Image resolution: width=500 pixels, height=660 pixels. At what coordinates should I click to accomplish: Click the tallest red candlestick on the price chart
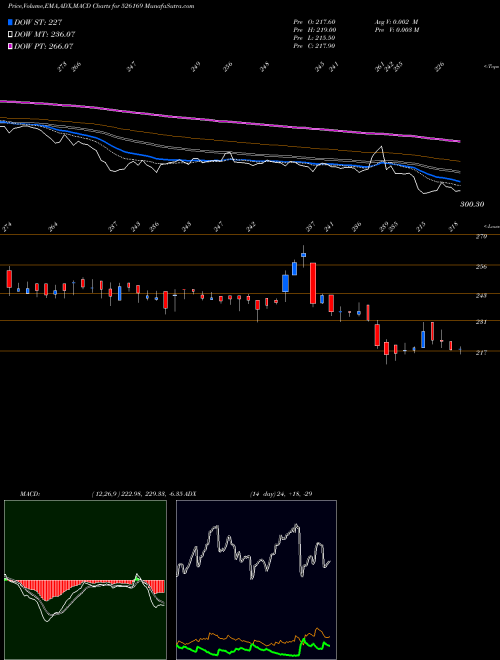coord(313,283)
